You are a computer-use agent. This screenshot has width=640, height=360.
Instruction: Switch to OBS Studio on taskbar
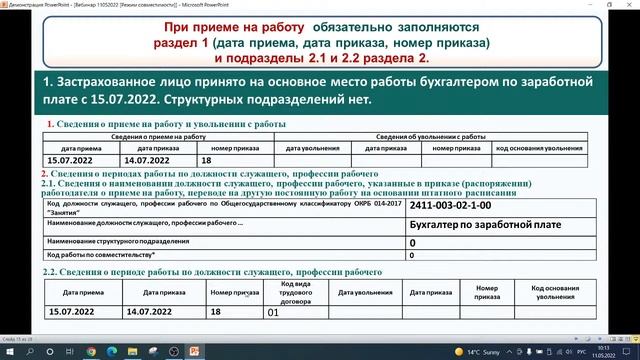173,351
